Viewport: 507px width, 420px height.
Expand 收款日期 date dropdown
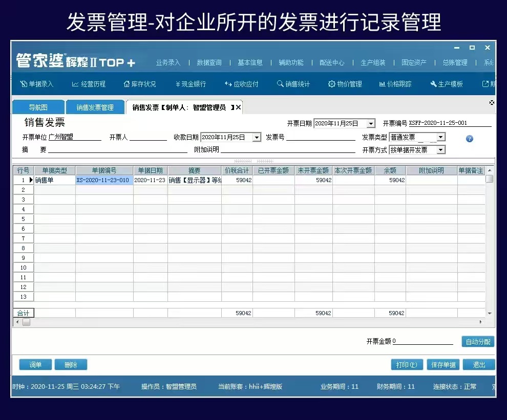coord(257,137)
